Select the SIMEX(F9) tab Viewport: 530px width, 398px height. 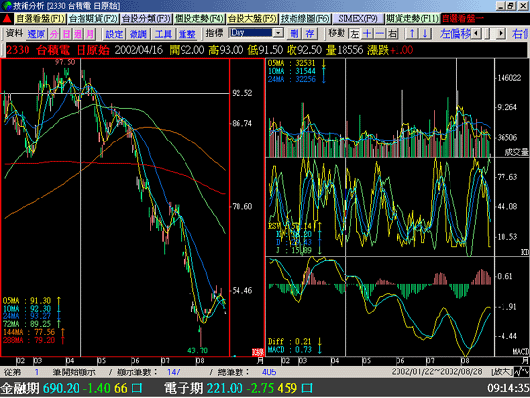point(358,19)
